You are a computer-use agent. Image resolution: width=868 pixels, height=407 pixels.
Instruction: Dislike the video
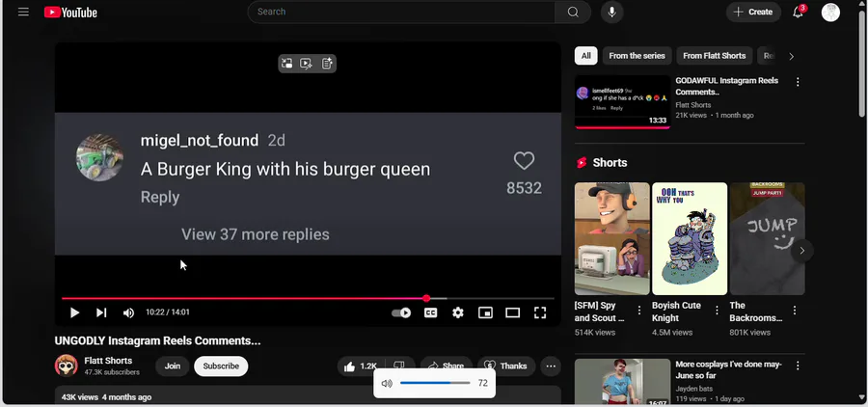[x=399, y=366]
